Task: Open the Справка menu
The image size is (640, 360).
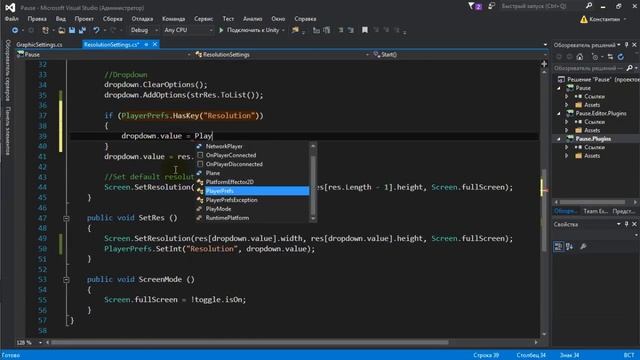Action: tap(305, 19)
